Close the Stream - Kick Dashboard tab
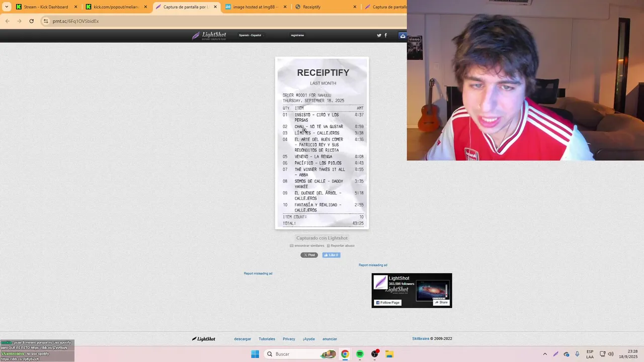This screenshot has height=362, width=644. pyautogui.click(x=76, y=7)
